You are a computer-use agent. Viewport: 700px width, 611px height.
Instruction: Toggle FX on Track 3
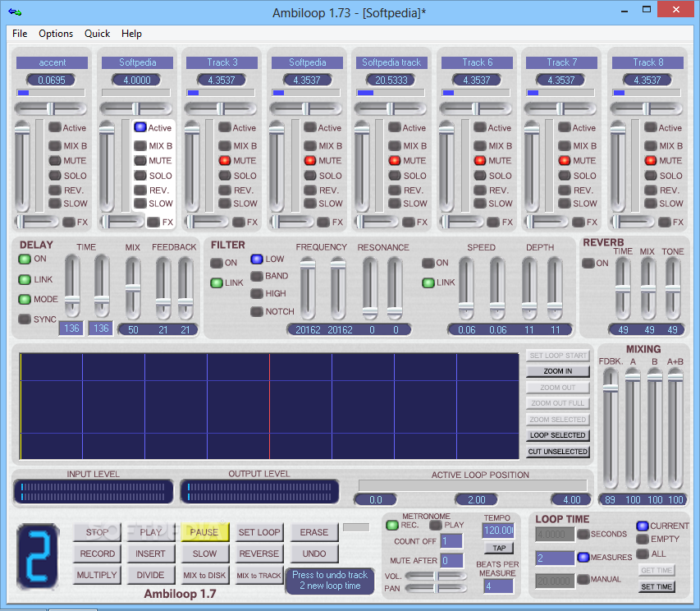(239, 222)
